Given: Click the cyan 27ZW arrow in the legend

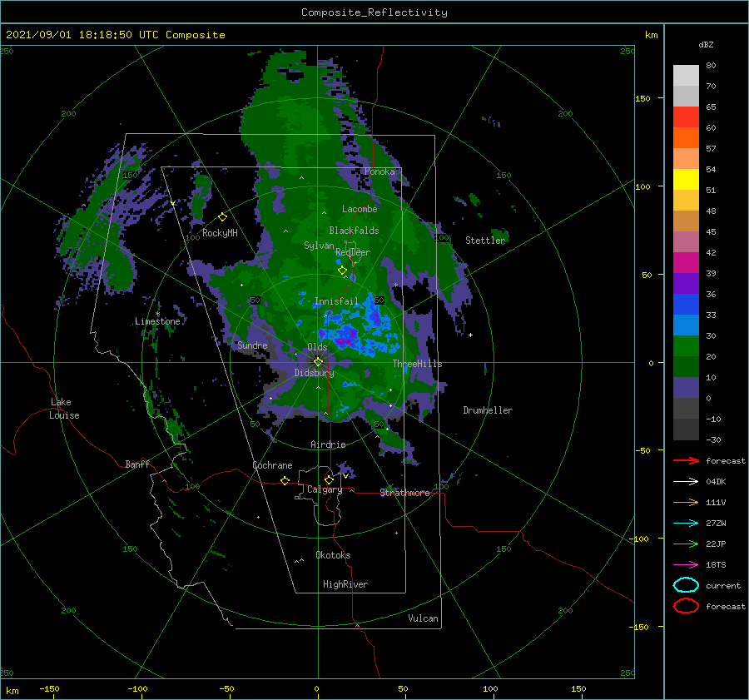Looking at the screenshot, I should click(x=686, y=524).
